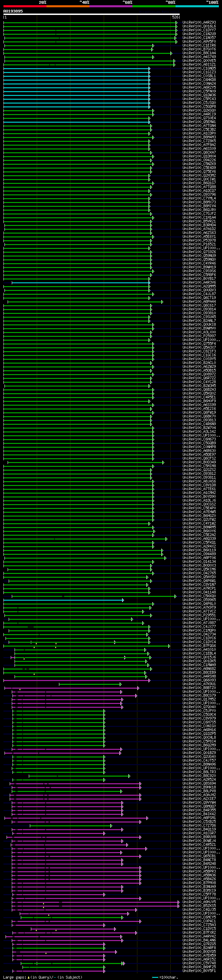Click the UniRef100_B7G0T6 label
222x980 pixels.
pos(199,49)
